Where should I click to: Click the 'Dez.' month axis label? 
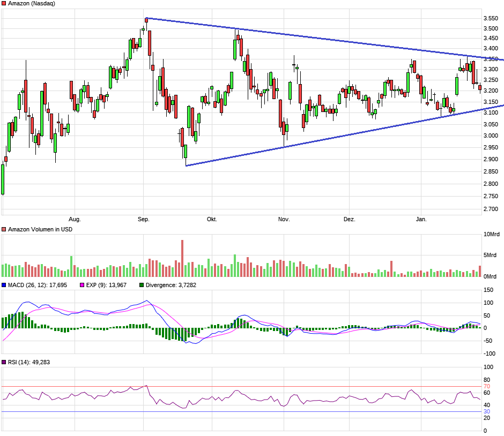pos(350,219)
